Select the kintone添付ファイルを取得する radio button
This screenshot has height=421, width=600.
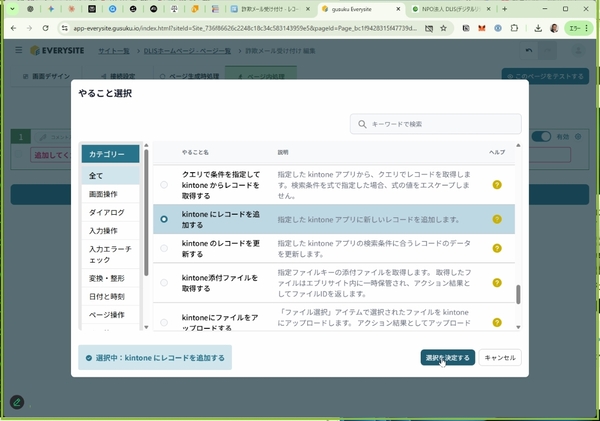tap(164, 283)
